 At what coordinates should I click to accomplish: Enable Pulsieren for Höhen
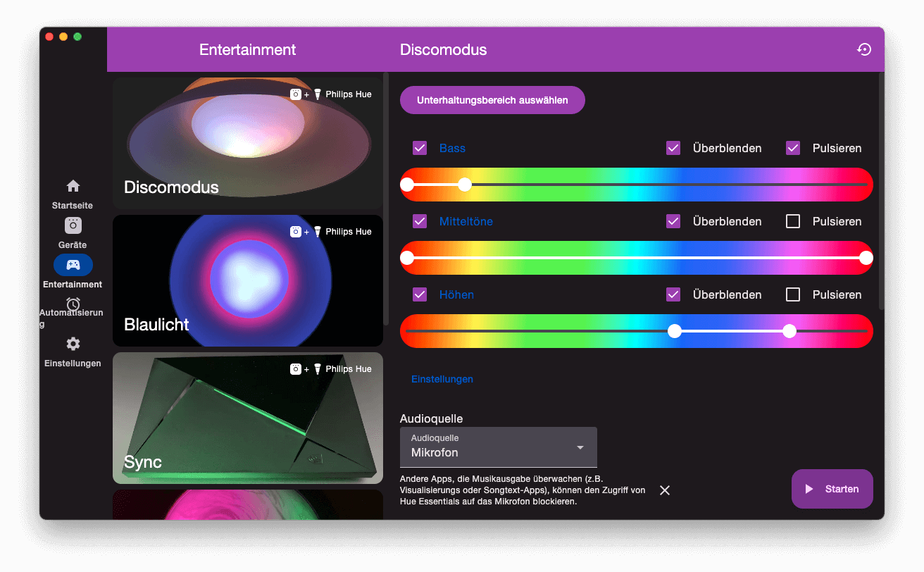click(793, 294)
